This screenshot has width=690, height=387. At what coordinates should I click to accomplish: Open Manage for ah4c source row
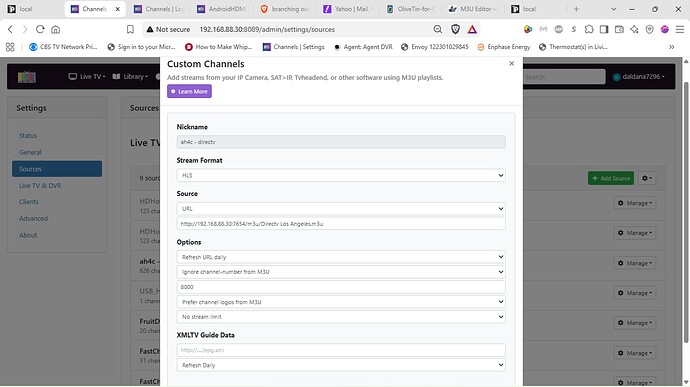coord(635,263)
